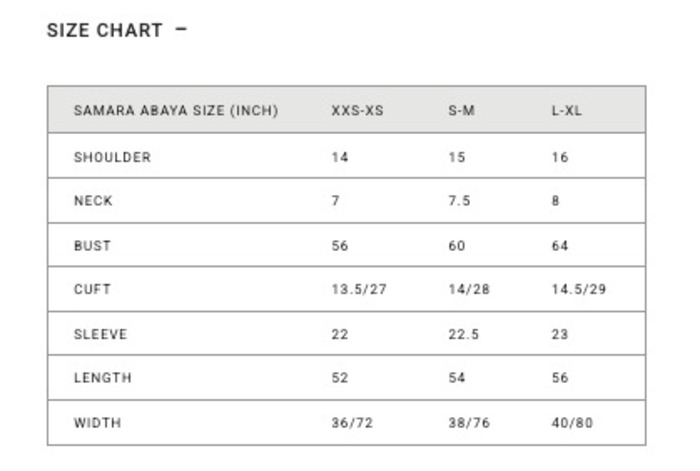Click neck value 7.5 for S-M
The image size is (700, 471).
(459, 201)
